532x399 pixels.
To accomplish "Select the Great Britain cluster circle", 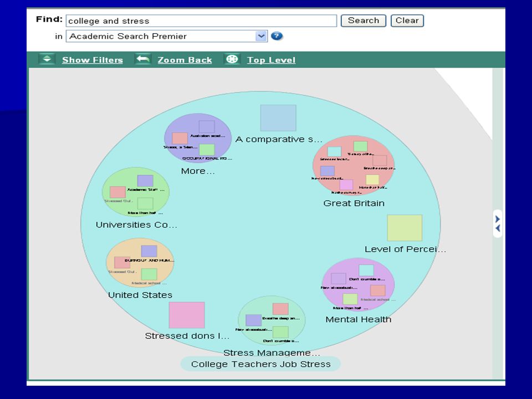I will coord(354,165).
